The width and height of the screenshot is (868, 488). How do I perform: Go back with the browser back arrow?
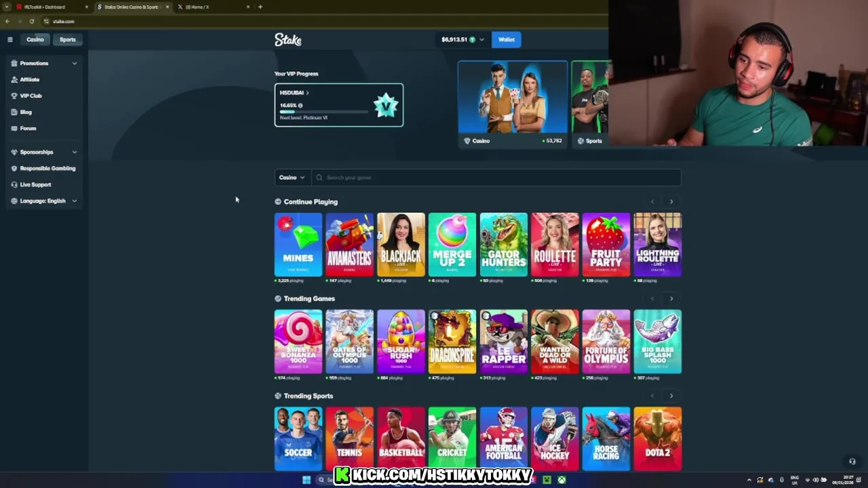pos(7,21)
